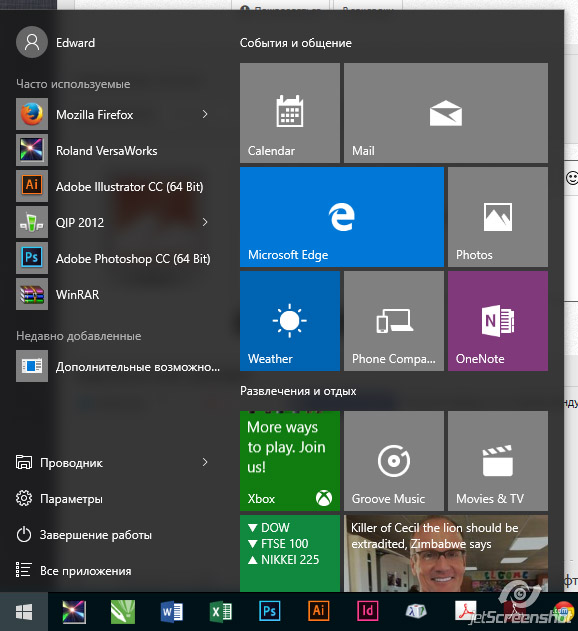Launch Microsoft Word from the taskbar
This screenshot has width=578, height=631.
(x=172, y=612)
